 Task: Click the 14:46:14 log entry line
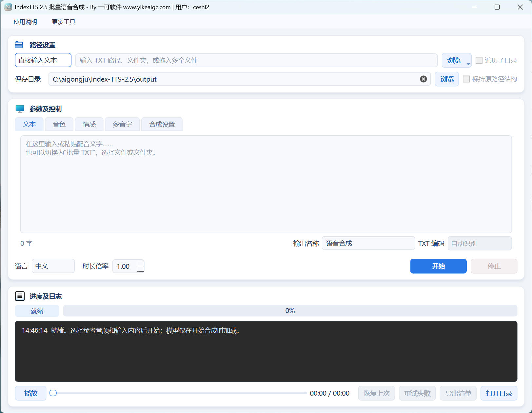[x=132, y=330]
